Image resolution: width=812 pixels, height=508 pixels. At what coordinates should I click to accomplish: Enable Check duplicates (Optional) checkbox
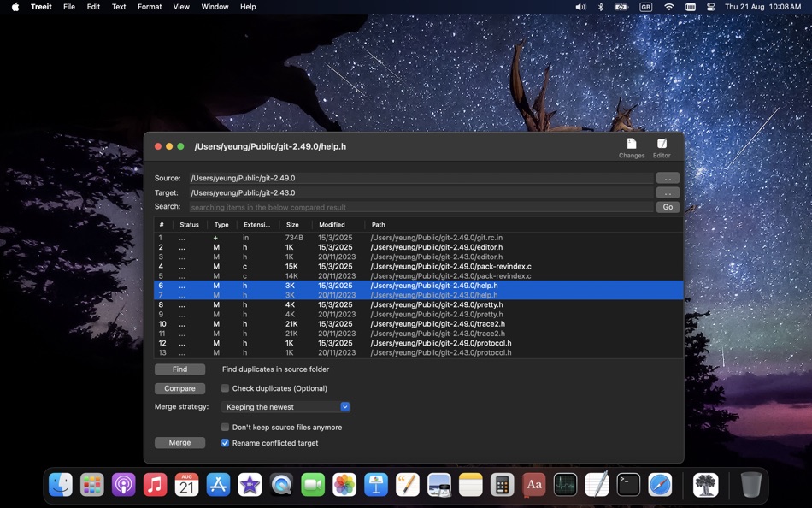(225, 388)
